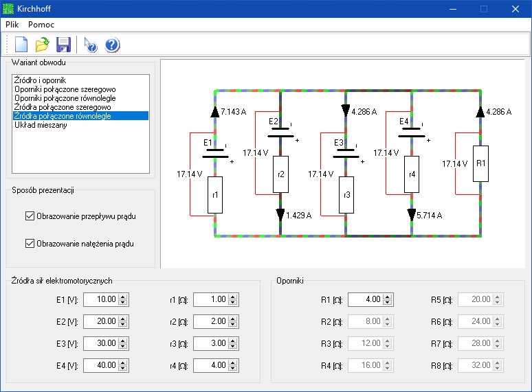Increase E1 voltage with up arrow
The image size is (532, 392).
pos(123,296)
